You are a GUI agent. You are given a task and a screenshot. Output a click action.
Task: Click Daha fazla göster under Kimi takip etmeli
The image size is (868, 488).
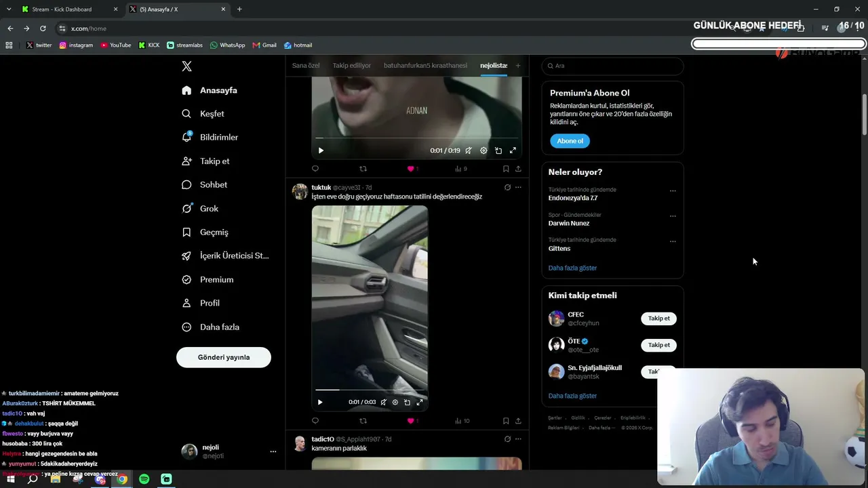coord(572,396)
